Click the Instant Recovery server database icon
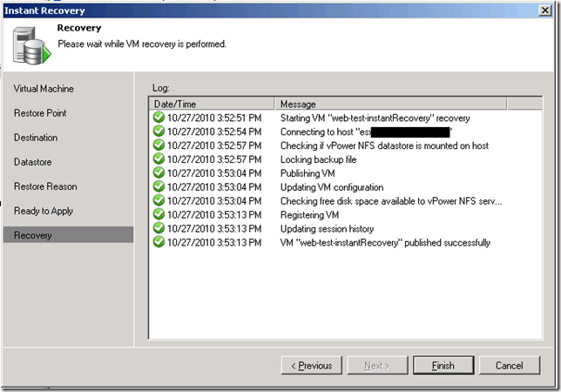This screenshot has height=392, width=561. pos(28,45)
